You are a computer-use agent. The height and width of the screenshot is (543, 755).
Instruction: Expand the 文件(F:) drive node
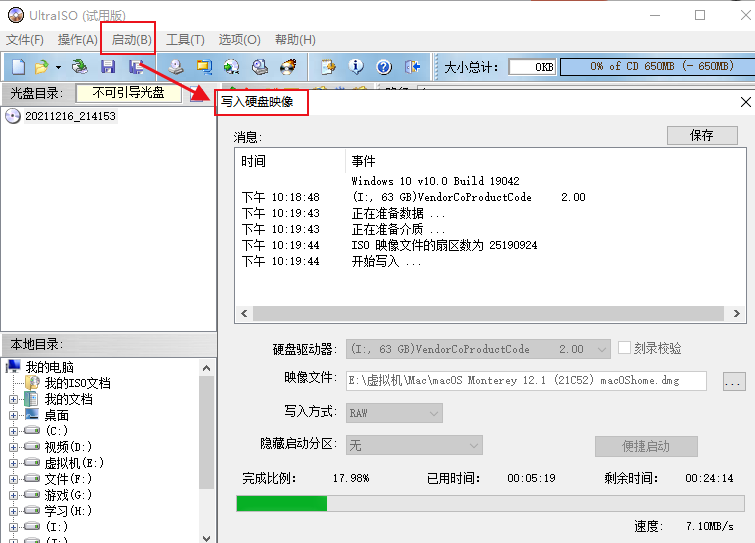click(x=13, y=479)
